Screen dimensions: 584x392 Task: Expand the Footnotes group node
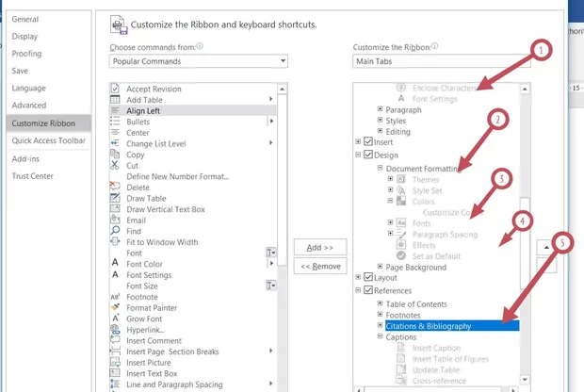[380, 314]
